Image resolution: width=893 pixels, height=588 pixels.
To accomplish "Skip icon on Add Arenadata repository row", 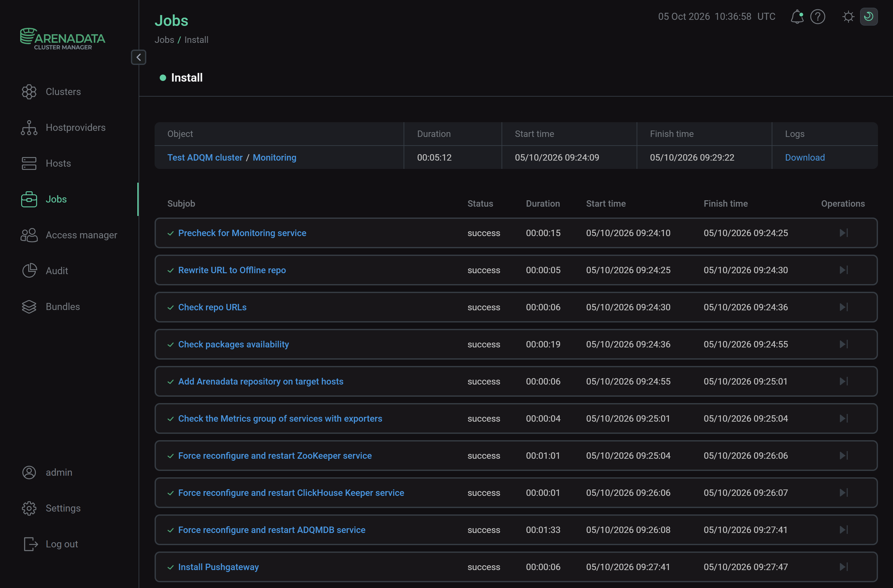I will point(843,381).
